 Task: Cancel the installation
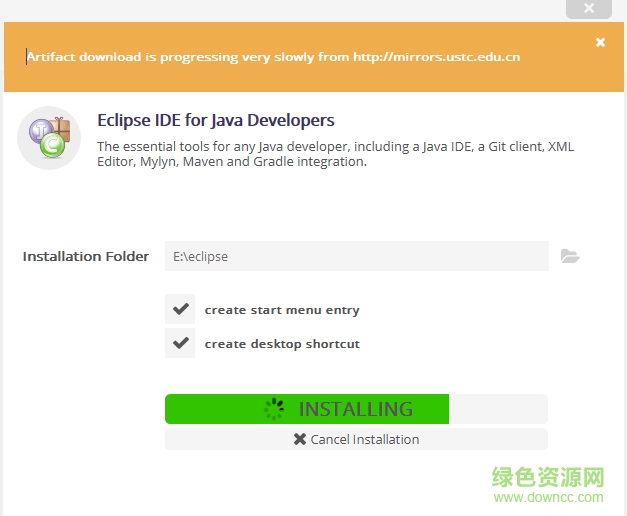click(x=356, y=439)
